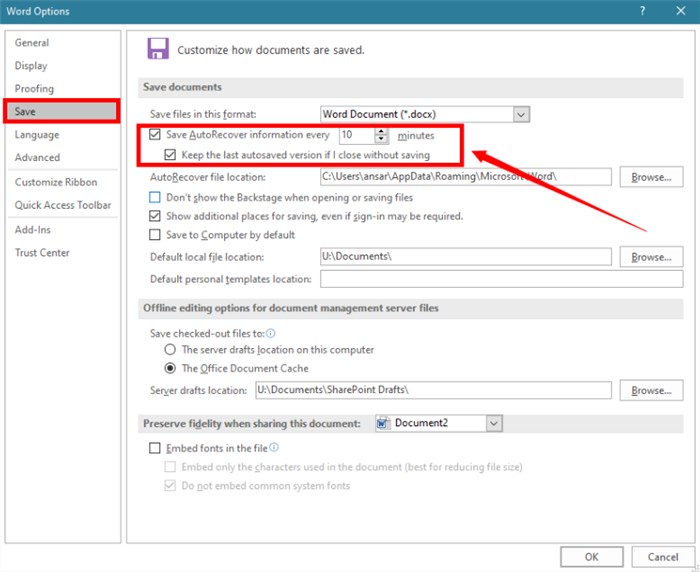The width and height of the screenshot is (700, 572).
Task: Click the Server drafts location field
Action: 433,390
